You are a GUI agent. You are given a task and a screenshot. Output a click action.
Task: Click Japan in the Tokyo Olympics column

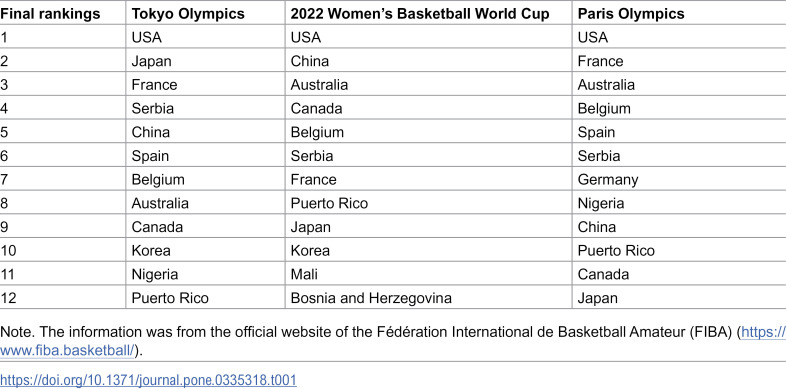coord(151,61)
